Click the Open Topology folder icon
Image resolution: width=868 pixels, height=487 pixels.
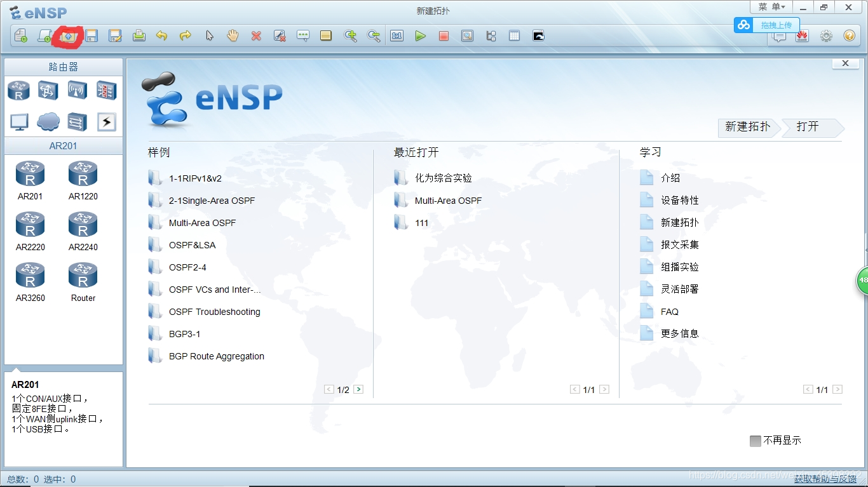[x=68, y=36]
